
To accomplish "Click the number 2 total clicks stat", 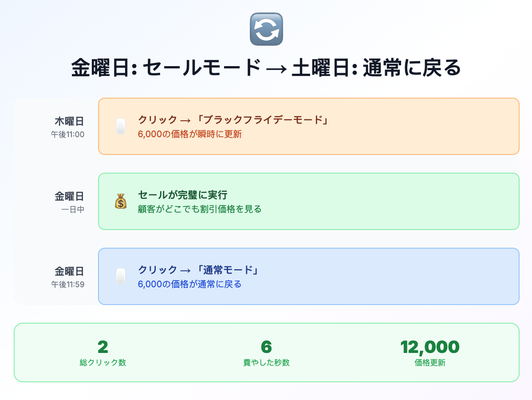I will click(x=103, y=347).
